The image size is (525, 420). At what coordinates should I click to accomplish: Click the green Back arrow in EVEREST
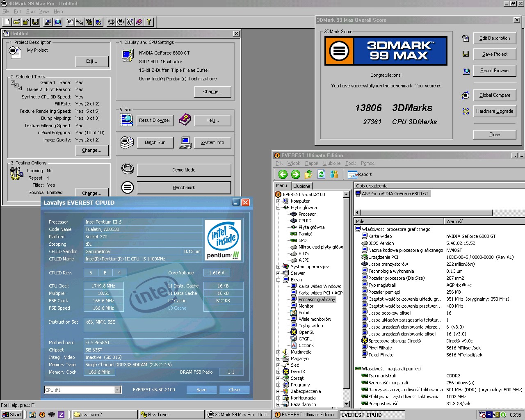283,174
